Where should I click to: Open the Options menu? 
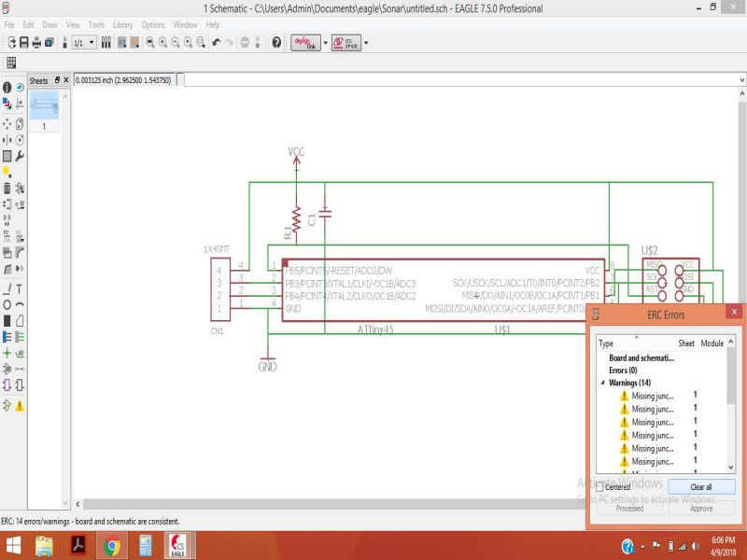pyautogui.click(x=153, y=24)
